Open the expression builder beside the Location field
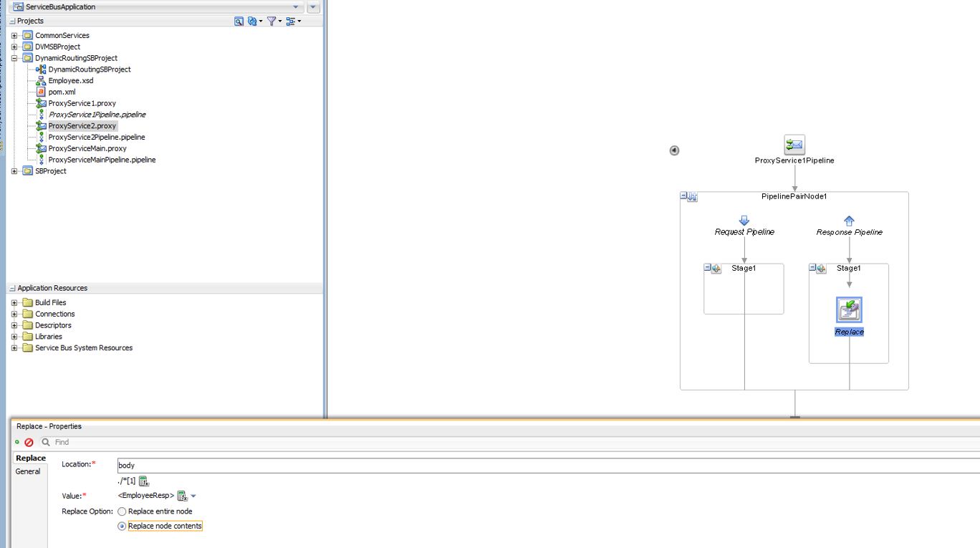This screenshot has width=980, height=548. 143,481
